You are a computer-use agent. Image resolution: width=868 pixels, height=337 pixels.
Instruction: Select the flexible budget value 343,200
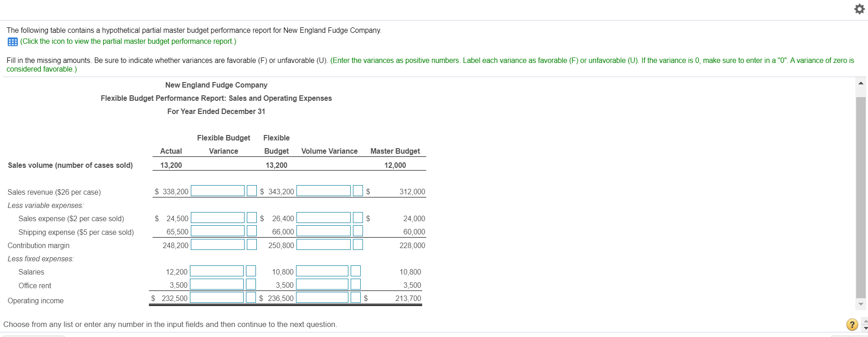[x=281, y=192]
